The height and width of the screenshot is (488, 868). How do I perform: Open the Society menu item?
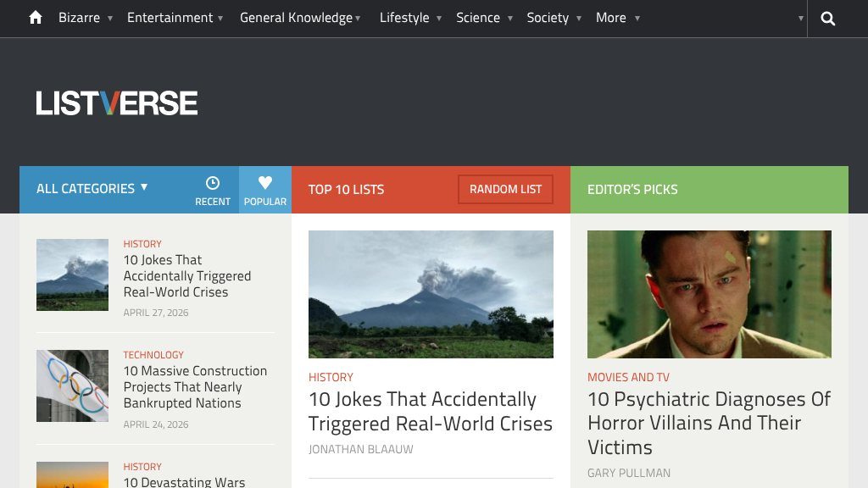pyautogui.click(x=548, y=18)
